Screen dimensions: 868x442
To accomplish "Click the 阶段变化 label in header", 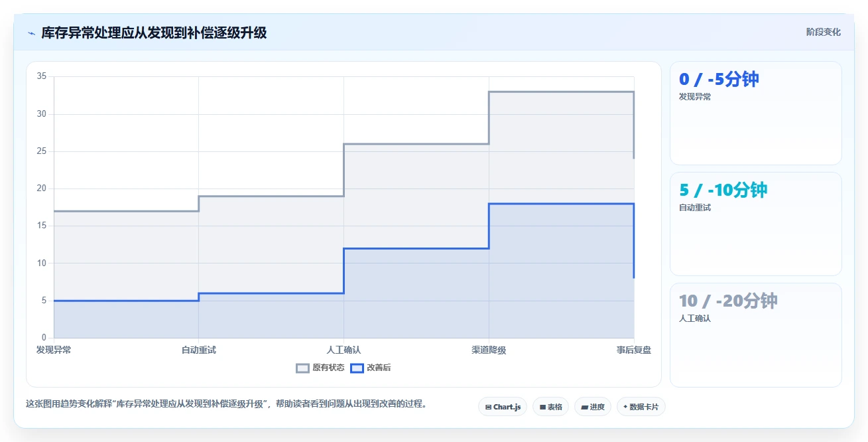I will pos(824,32).
